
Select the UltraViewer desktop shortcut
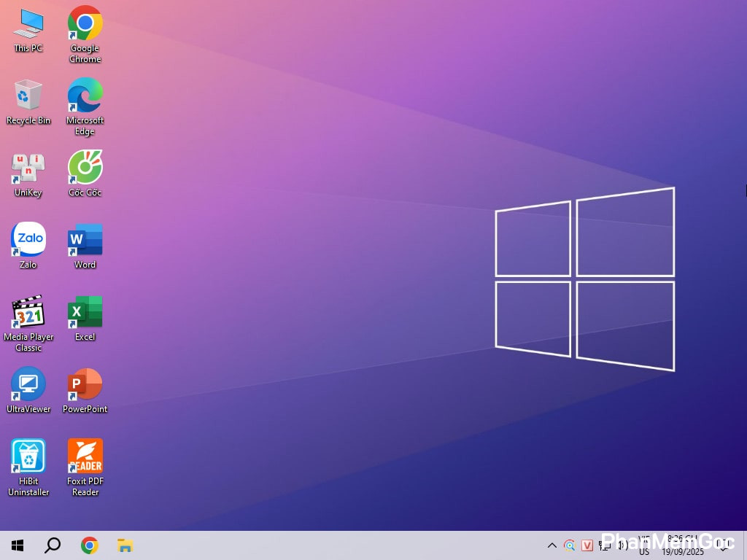(28, 384)
